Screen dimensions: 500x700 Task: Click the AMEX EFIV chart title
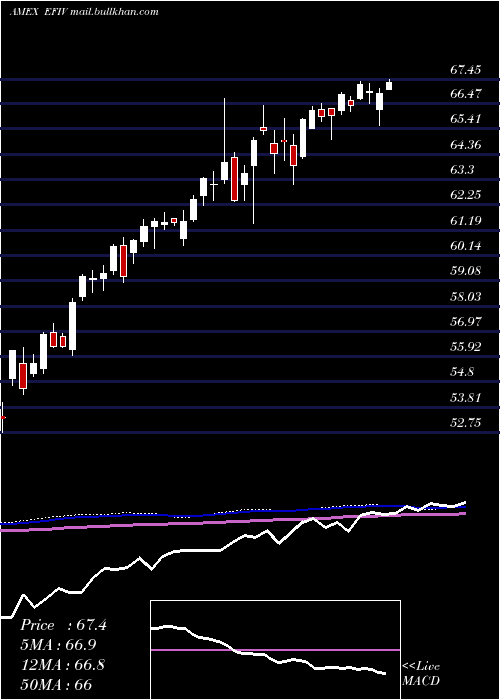[84, 12]
